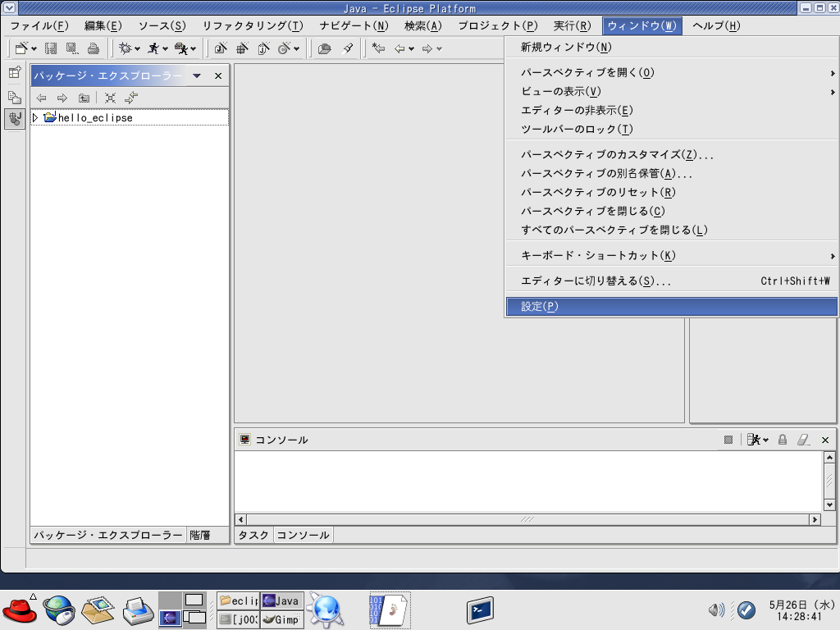Toggle Link with Editor in Package Explorer

[x=131, y=98]
